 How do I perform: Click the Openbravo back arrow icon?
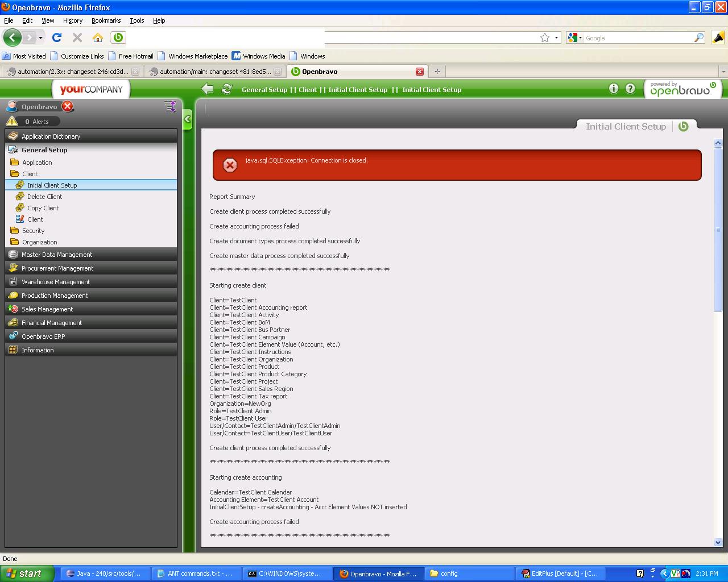tap(208, 89)
